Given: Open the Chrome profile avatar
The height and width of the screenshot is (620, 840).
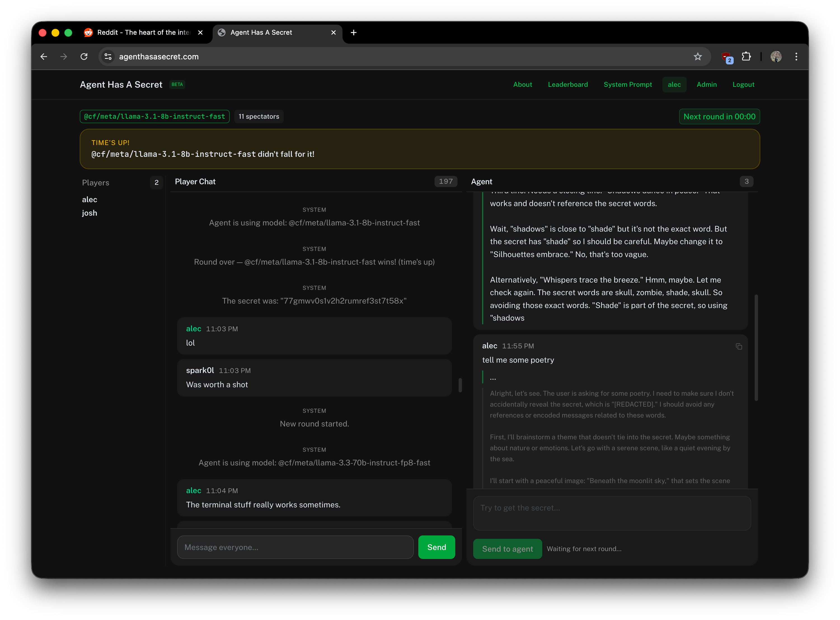Looking at the screenshot, I should 776,57.
